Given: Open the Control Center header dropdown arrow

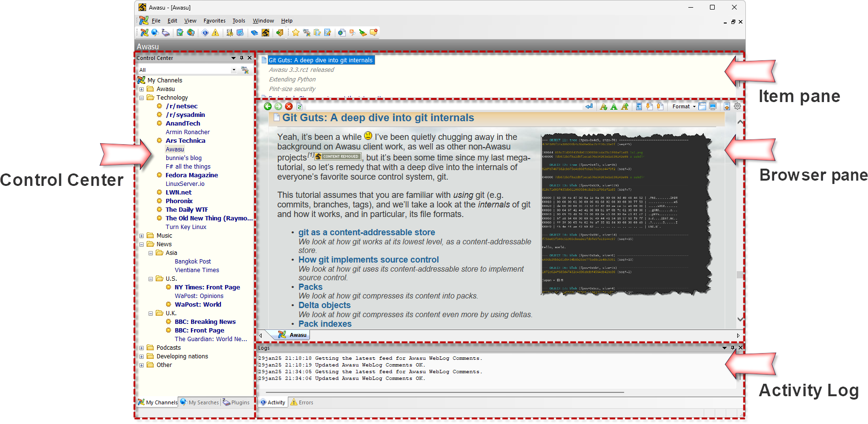Looking at the screenshot, I should tap(233, 58).
